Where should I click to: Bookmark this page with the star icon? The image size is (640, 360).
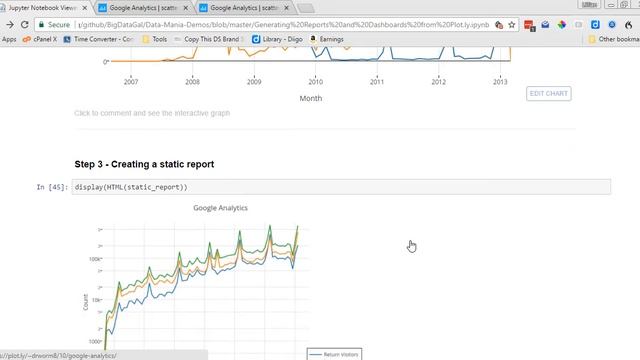coord(511,25)
